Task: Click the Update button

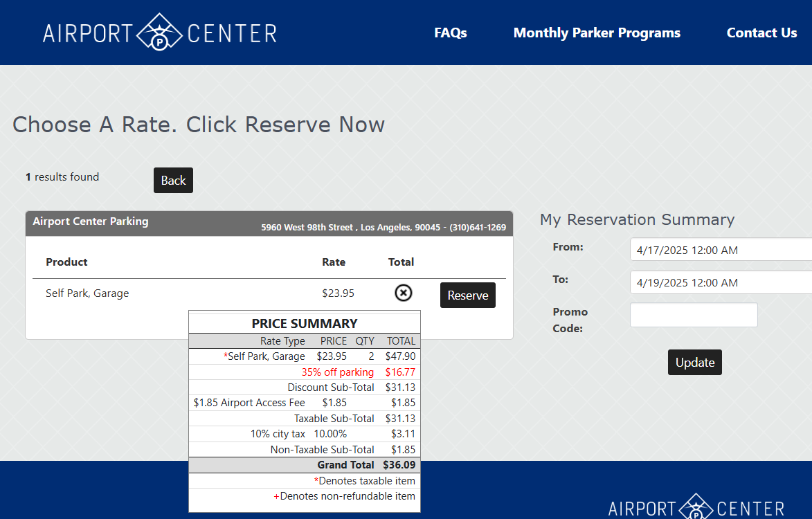Action: coord(694,363)
